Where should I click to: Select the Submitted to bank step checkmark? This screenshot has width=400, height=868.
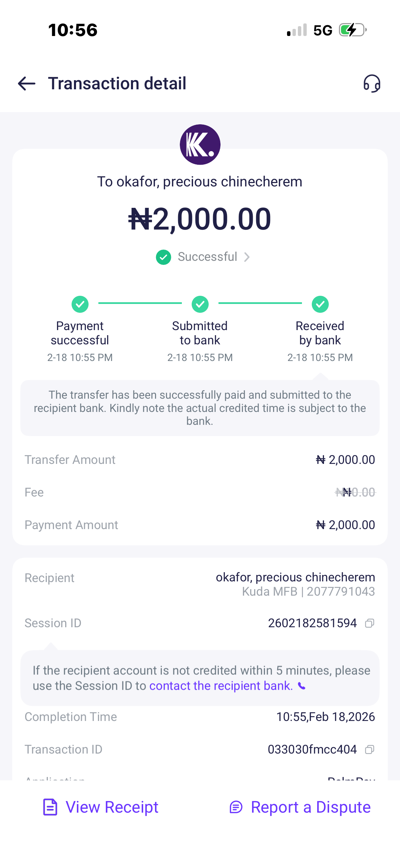point(200,304)
